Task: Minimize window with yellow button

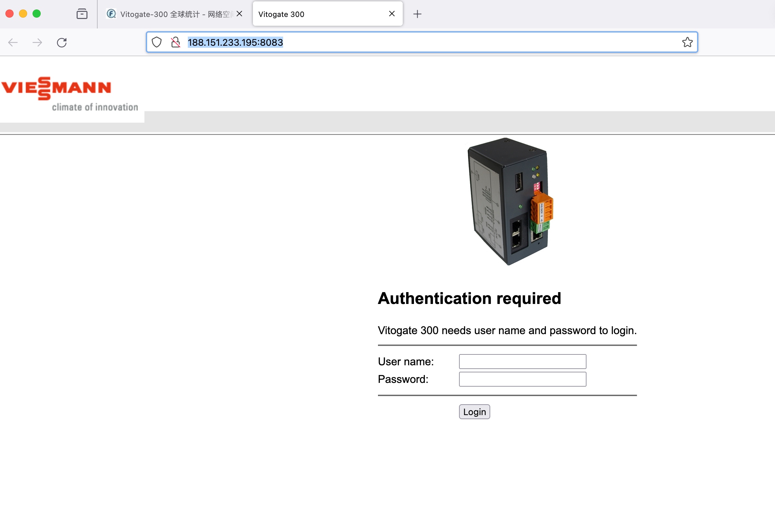Action: (23, 14)
